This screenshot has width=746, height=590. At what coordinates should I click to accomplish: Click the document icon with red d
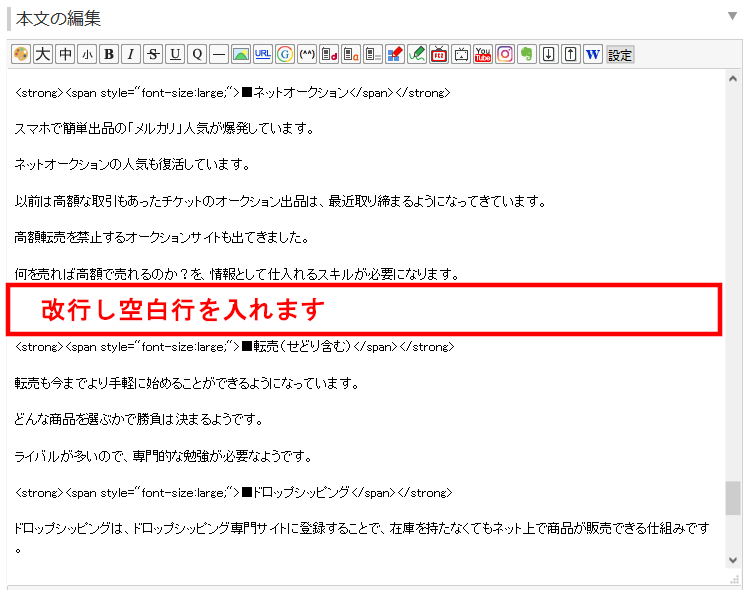pos(329,54)
